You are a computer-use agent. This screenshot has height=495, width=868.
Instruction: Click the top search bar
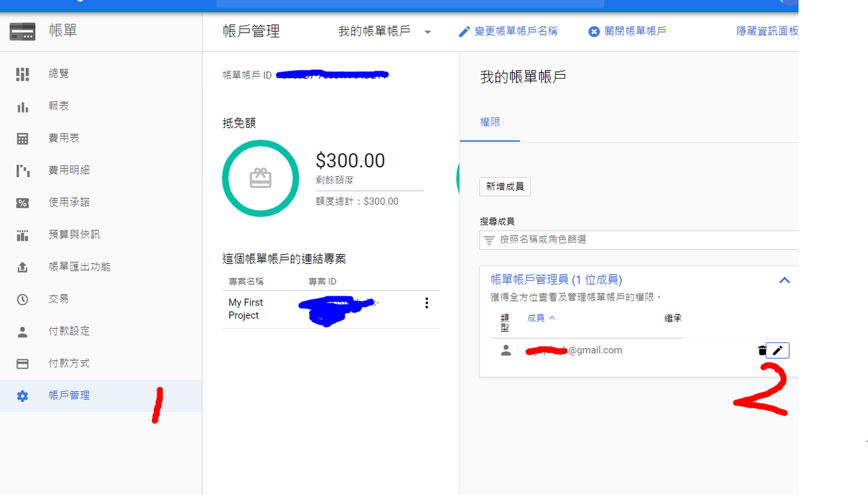[410, 3]
